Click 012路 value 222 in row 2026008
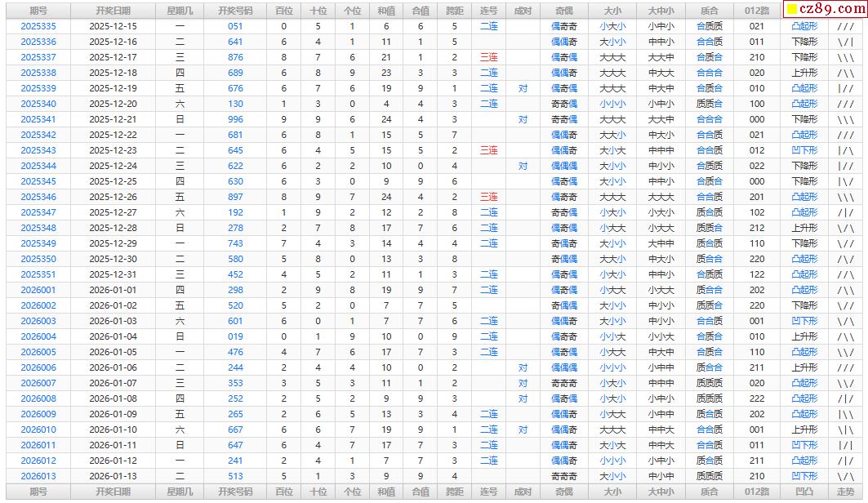This screenshot has height=503, width=868. 757,398
